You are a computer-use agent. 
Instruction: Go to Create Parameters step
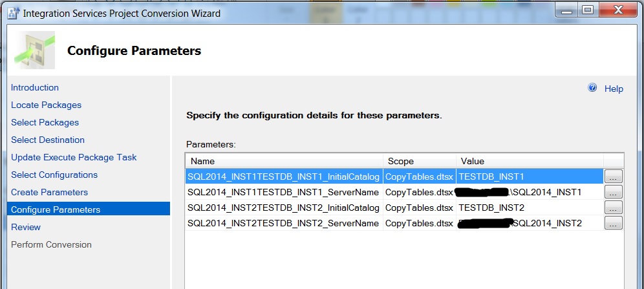click(49, 193)
